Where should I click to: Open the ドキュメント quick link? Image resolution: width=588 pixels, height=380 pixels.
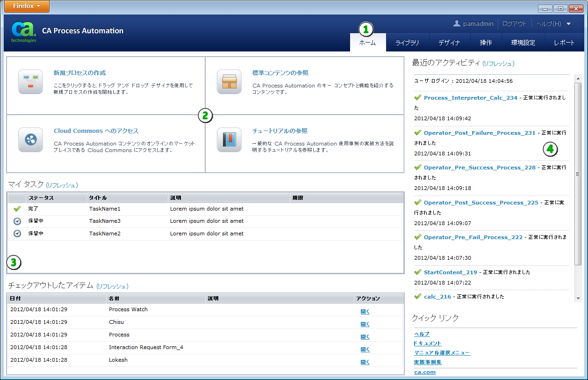point(428,343)
